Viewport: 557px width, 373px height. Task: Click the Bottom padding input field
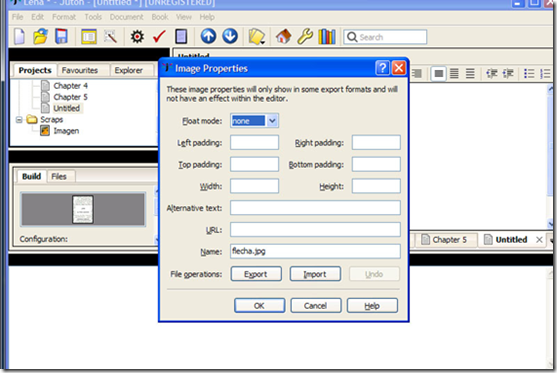click(376, 164)
